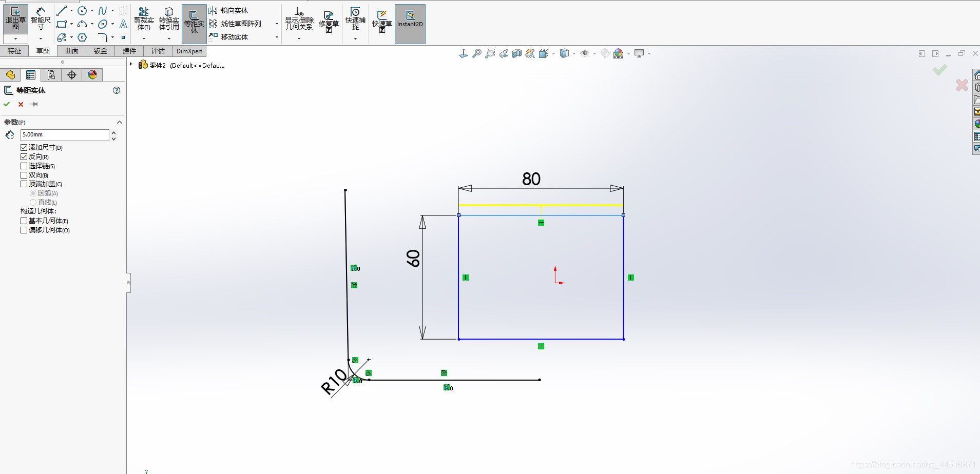Click Hide/Show Items eye icon

pyautogui.click(x=585, y=53)
